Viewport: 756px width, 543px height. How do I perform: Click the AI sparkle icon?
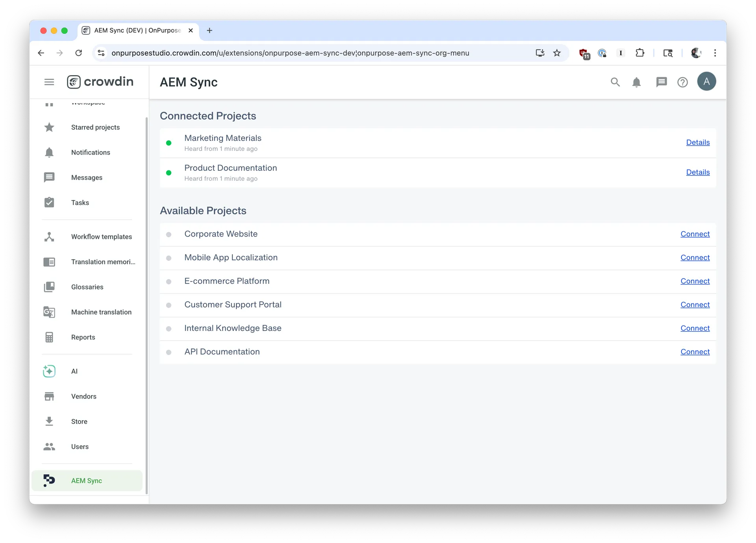[x=49, y=371]
